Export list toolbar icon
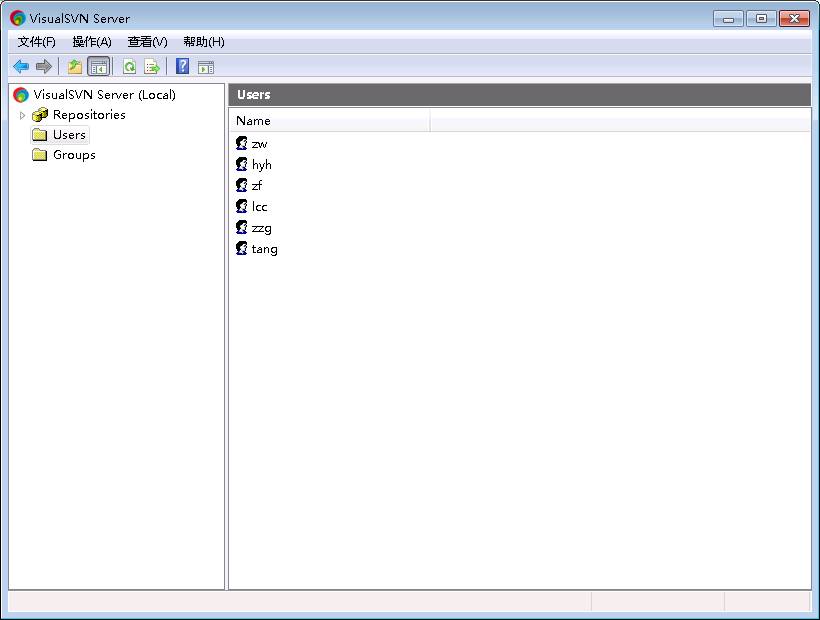 (152, 66)
